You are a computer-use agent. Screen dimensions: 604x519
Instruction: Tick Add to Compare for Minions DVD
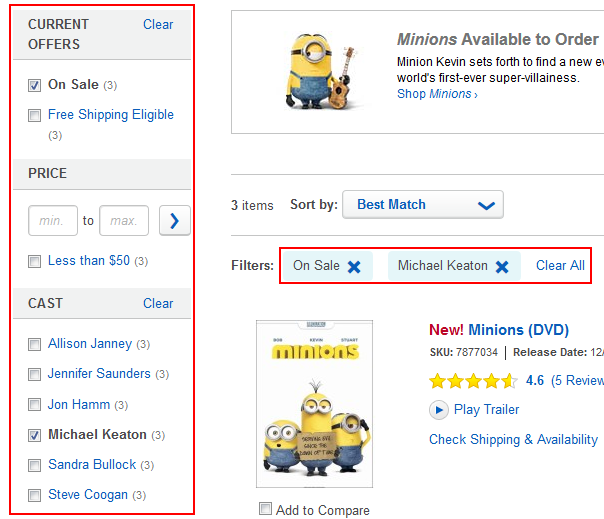coord(265,509)
